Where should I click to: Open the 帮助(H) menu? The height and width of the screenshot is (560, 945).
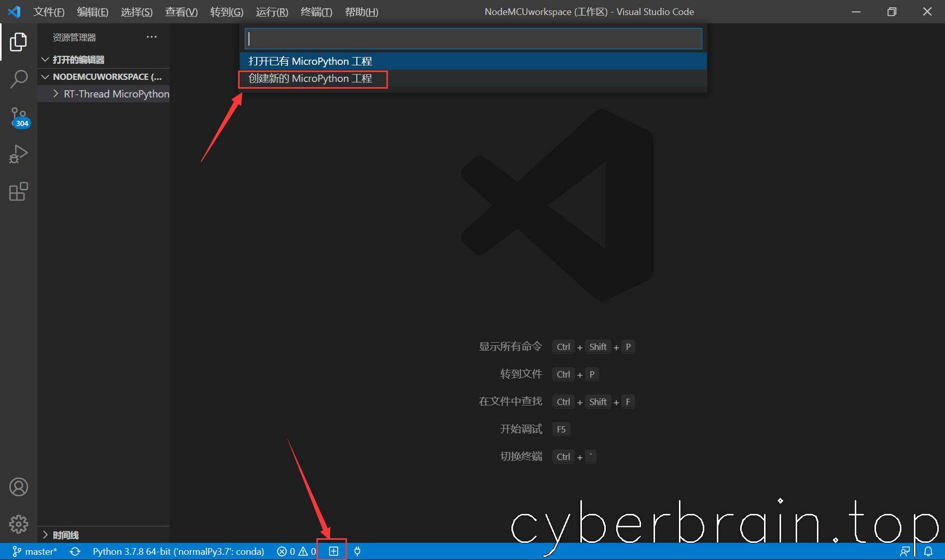point(362,12)
